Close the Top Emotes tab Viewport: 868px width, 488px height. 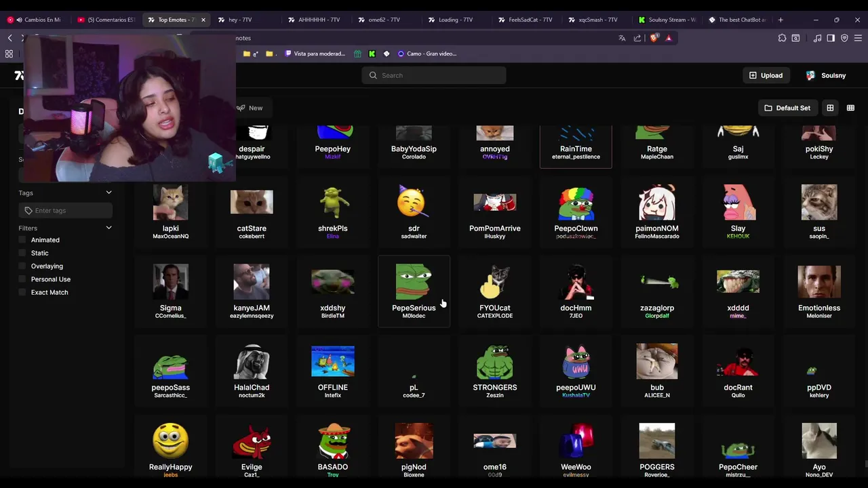203,20
